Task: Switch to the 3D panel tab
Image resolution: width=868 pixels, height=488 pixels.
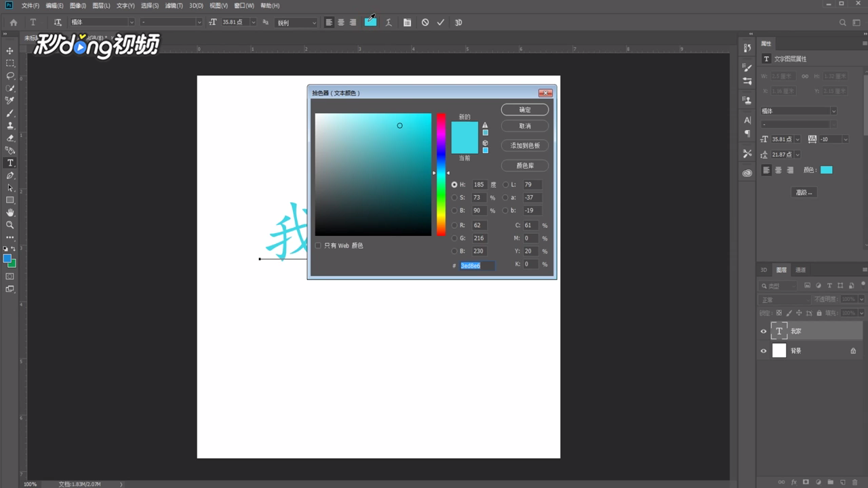Action: [x=764, y=270]
